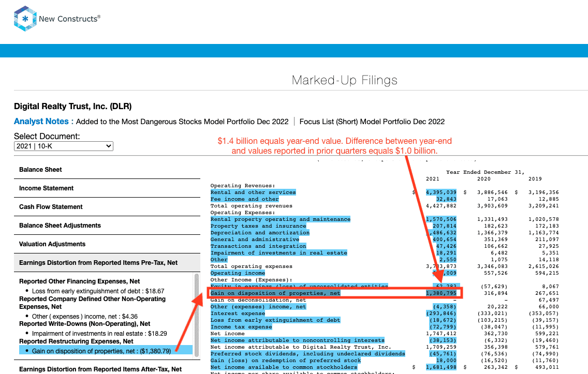Select 'Gain on disposition of properties, net' filing line label

[275, 293]
